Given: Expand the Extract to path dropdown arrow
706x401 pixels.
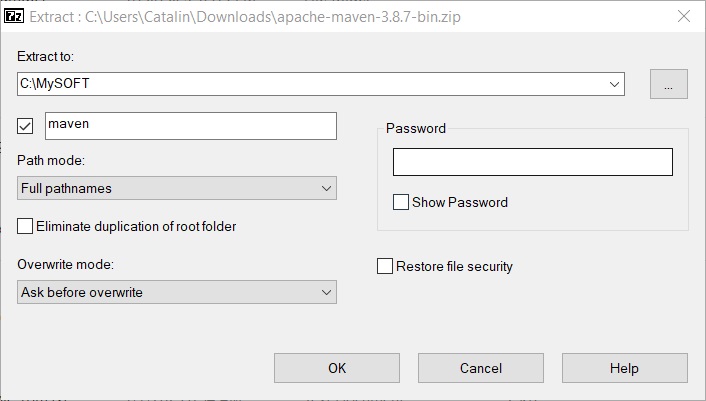Looking at the screenshot, I should [614, 84].
